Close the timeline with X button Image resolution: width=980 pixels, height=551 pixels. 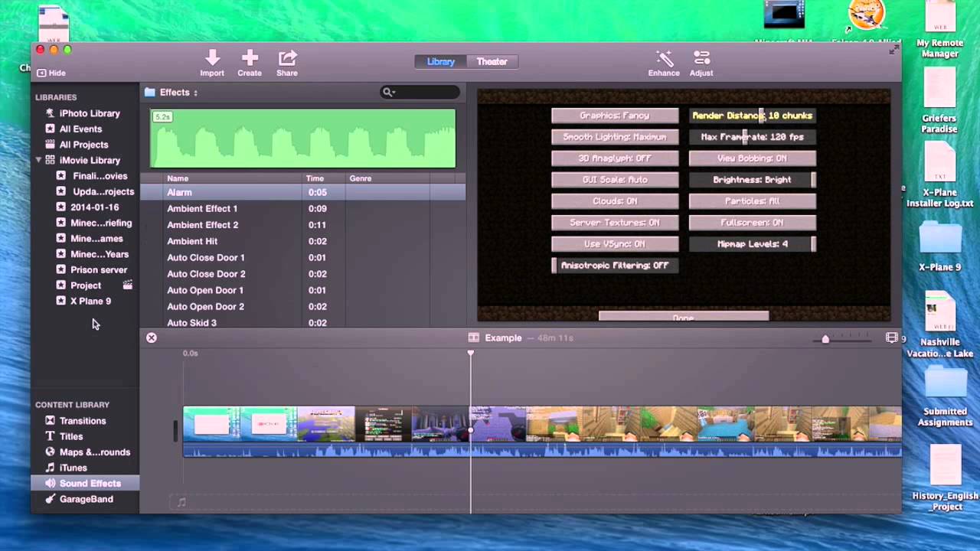pos(152,337)
